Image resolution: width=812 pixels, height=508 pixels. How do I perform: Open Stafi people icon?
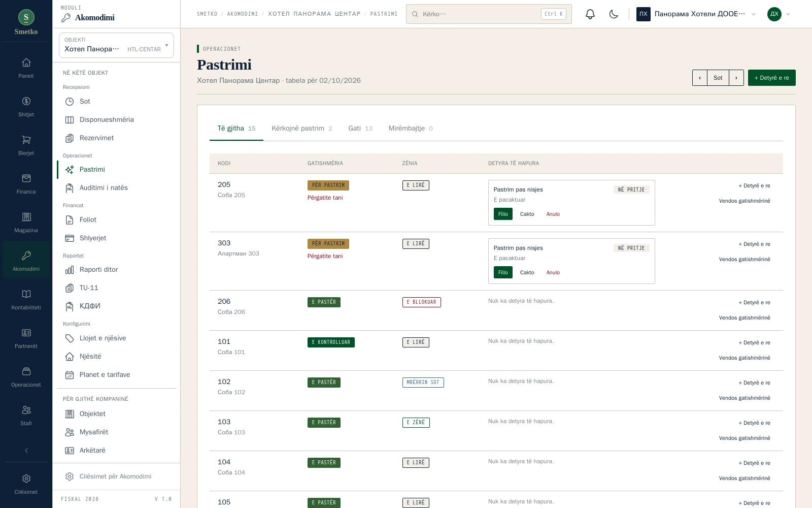[x=26, y=416]
